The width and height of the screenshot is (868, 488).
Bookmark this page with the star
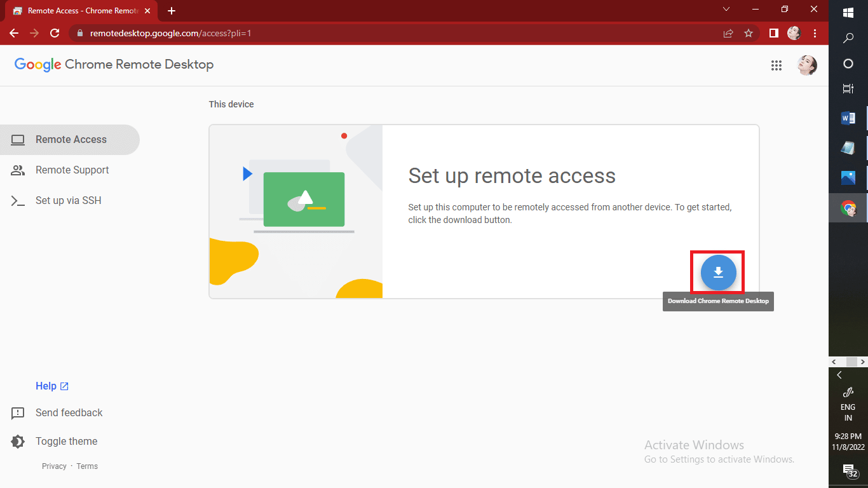pyautogui.click(x=749, y=33)
